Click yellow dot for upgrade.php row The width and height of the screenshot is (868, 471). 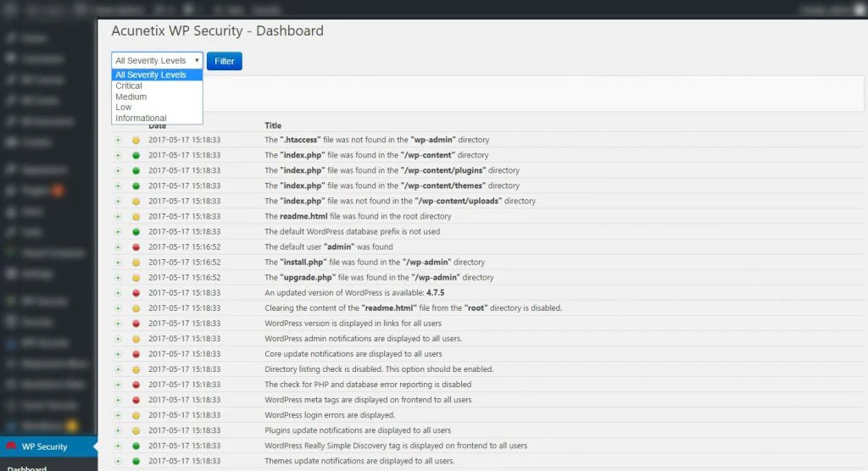(136, 278)
